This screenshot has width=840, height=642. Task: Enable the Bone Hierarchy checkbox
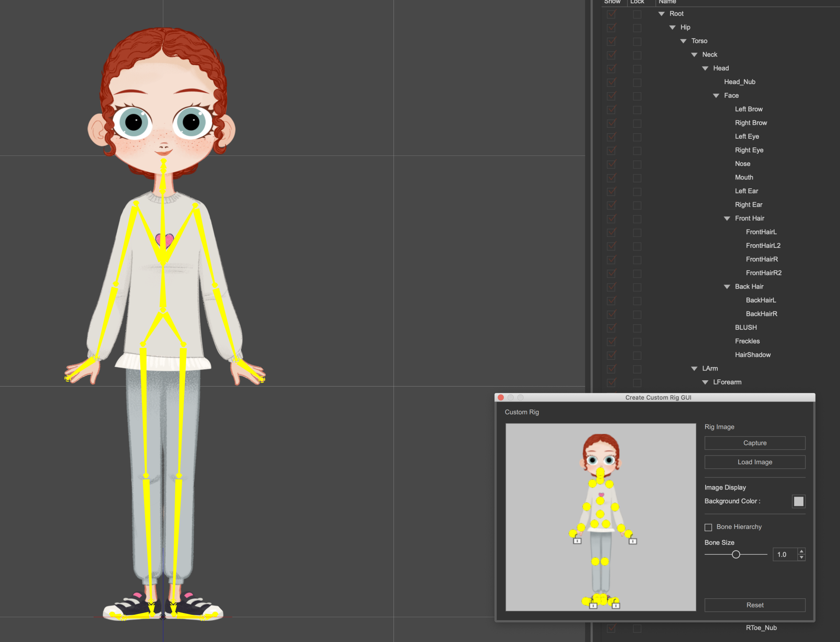[x=708, y=527]
